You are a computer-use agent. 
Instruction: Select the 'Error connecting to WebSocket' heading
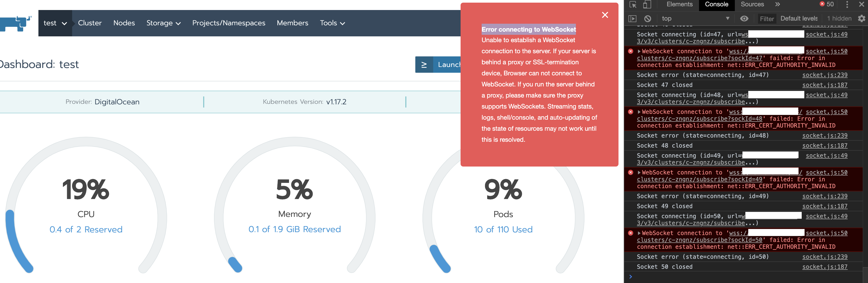pos(529,29)
